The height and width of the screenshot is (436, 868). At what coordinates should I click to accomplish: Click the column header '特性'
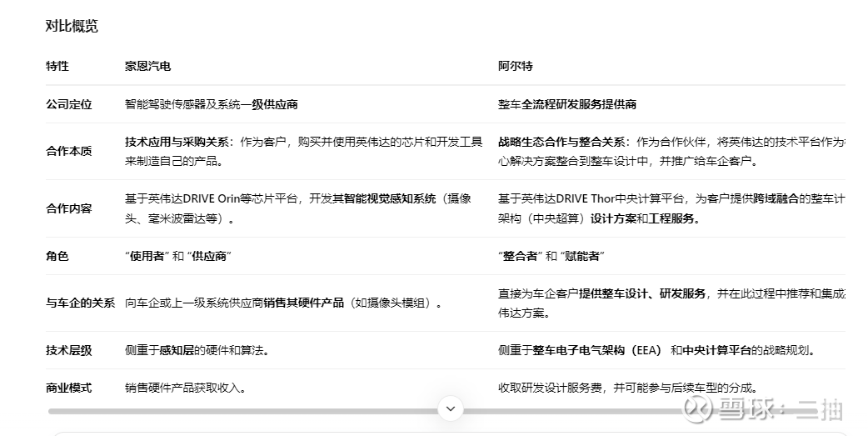tap(57, 66)
